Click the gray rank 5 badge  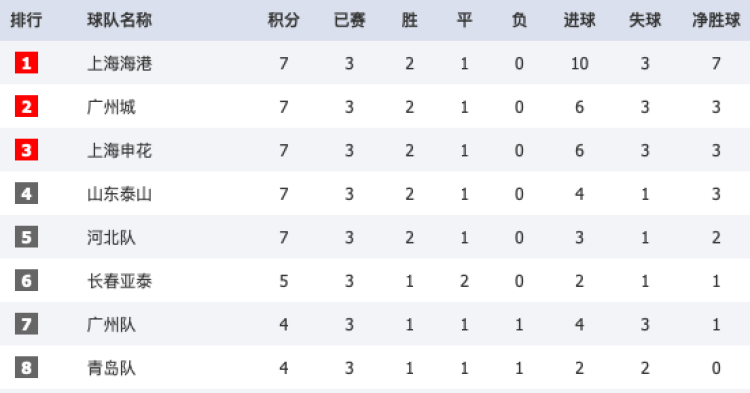click(x=26, y=237)
